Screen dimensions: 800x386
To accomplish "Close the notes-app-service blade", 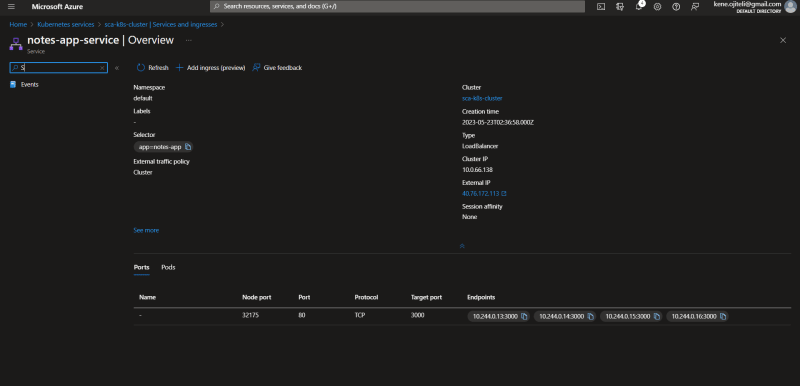I will (x=783, y=40).
